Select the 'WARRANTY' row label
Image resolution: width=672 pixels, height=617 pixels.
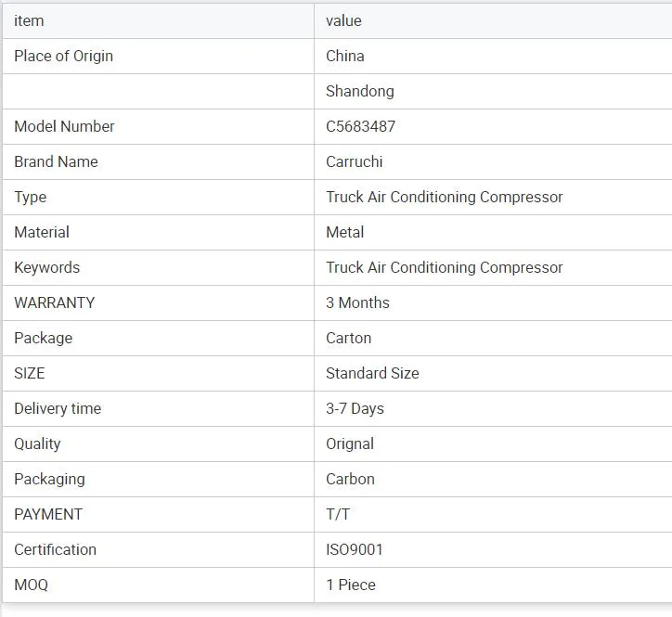54,302
